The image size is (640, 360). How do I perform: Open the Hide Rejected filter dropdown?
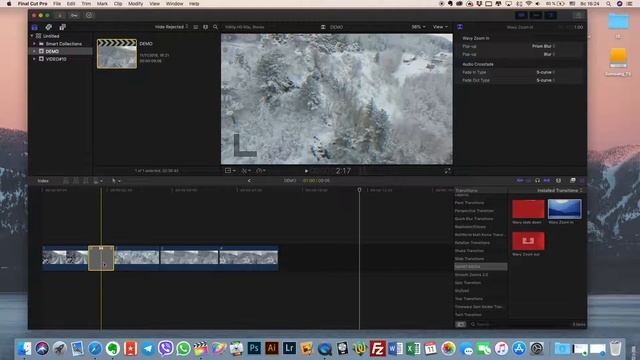point(171,27)
